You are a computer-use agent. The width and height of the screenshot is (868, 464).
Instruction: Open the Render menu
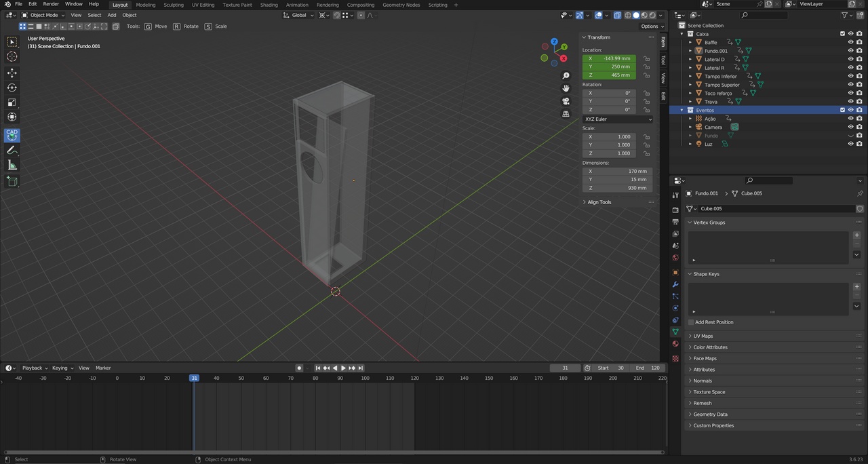click(x=51, y=4)
